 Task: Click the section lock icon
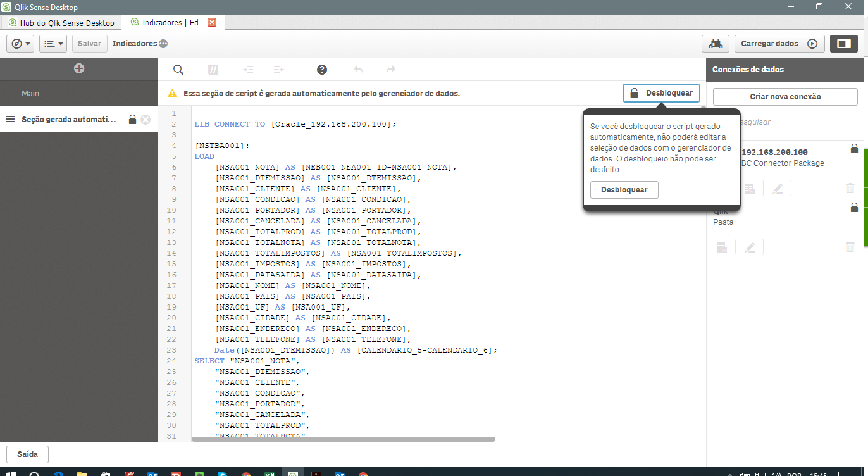[x=132, y=119]
